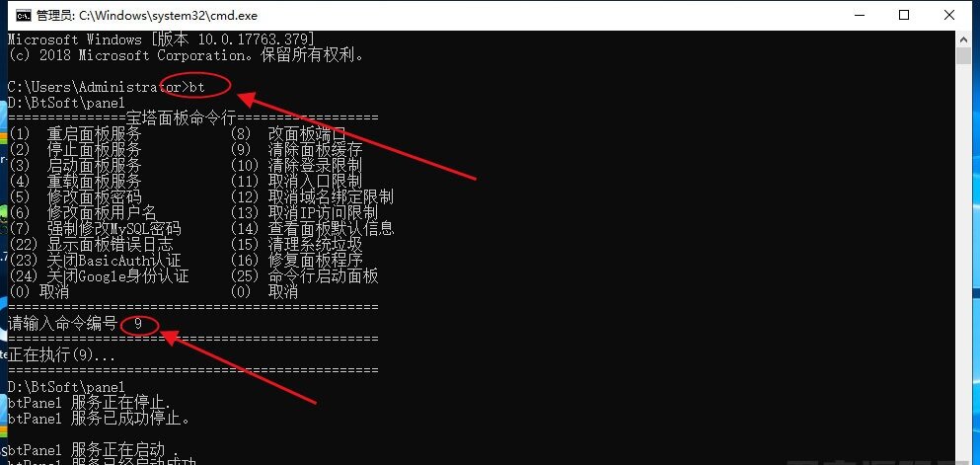
Task: Close the cmd.exe console window
Action: coord(948,16)
